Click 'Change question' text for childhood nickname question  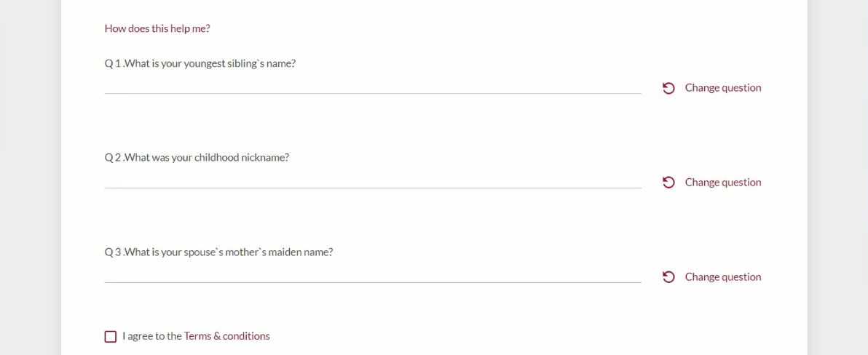click(x=723, y=183)
